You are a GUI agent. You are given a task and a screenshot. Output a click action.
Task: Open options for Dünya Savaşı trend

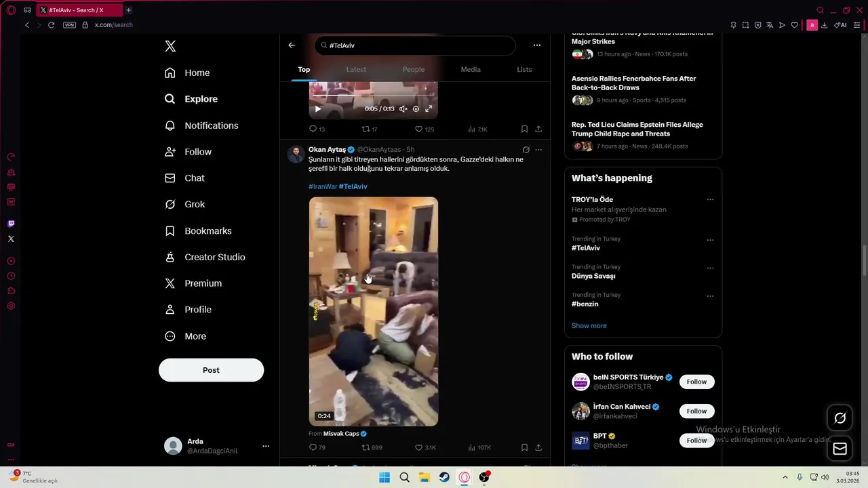coord(710,268)
